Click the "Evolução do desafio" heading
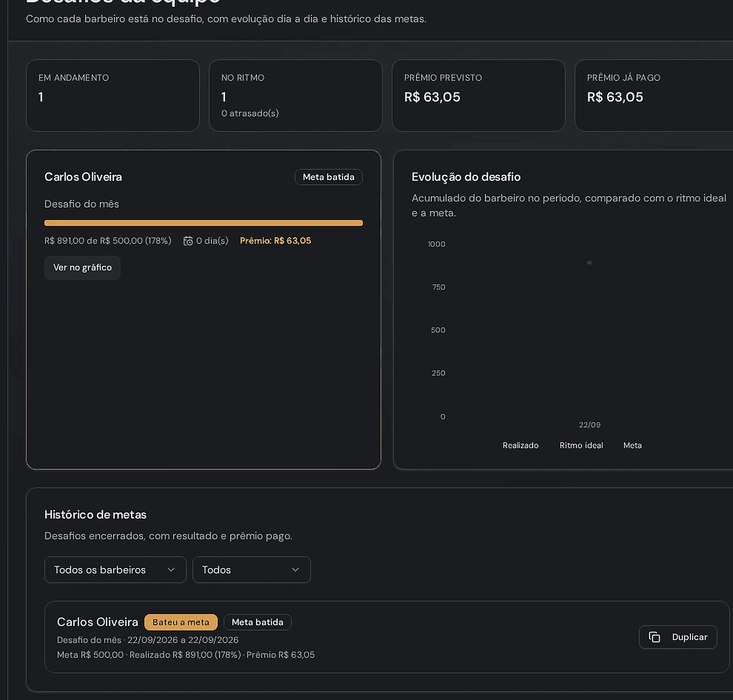The width and height of the screenshot is (733, 700). coord(466,177)
